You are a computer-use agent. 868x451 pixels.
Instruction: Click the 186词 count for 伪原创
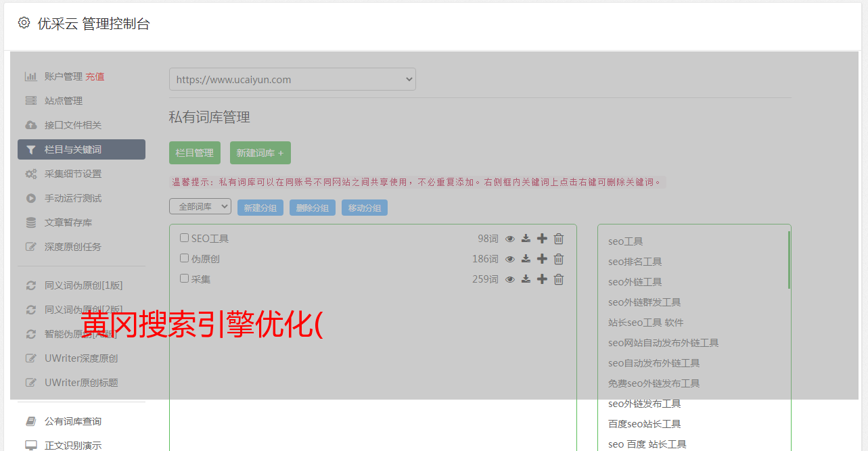tap(485, 259)
